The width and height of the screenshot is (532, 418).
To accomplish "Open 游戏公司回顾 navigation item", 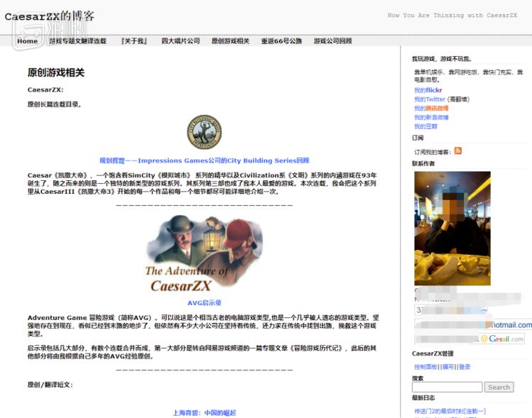I will pos(333,41).
